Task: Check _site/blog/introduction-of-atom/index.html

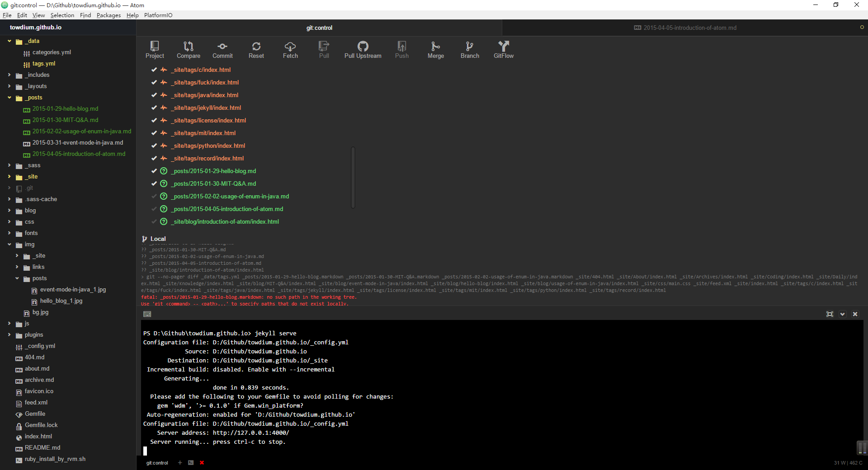Action: [154, 221]
